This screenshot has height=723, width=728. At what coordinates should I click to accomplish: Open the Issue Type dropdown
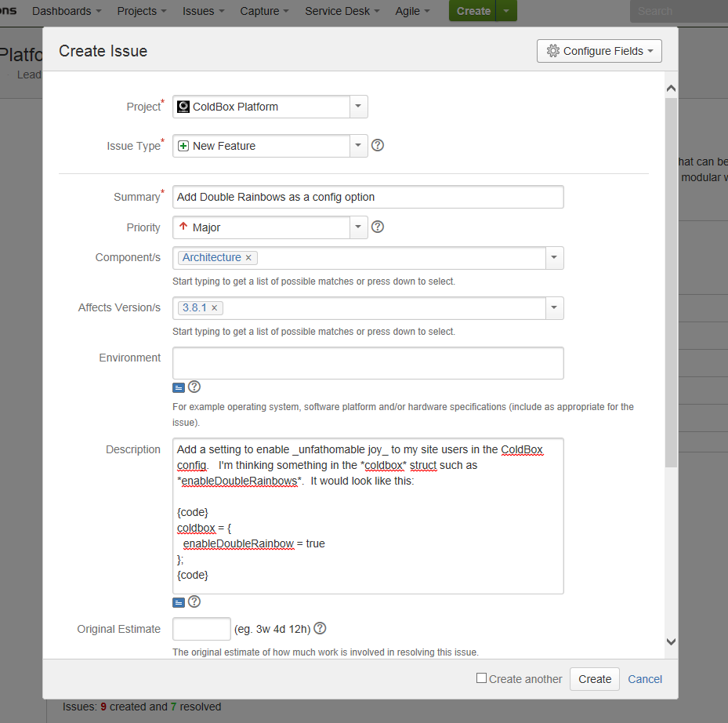point(358,146)
